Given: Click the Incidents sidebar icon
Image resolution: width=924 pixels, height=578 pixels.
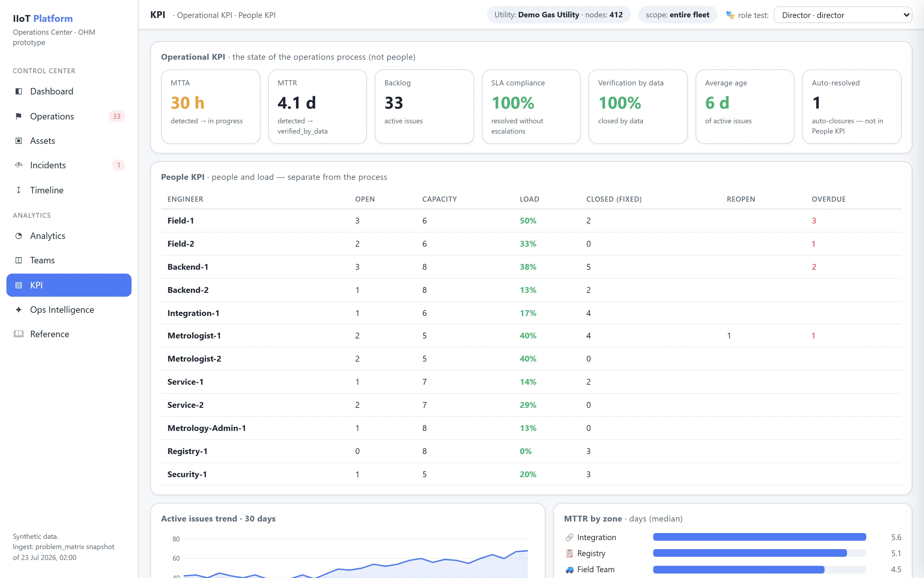Looking at the screenshot, I should [x=18, y=165].
